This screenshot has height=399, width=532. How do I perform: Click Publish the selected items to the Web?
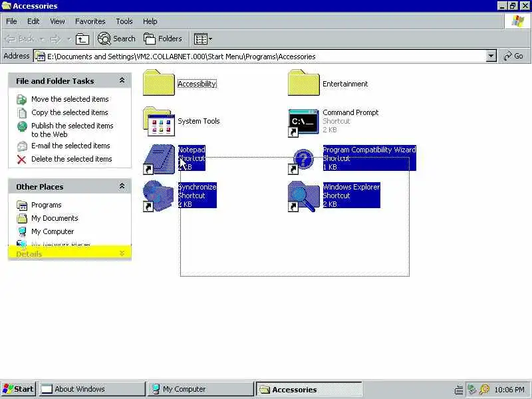72,130
